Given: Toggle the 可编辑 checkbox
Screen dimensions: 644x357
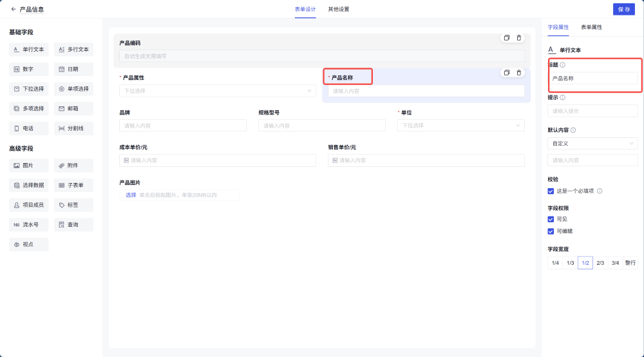Looking at the screenshot, I should pyautogui.click(x=551, y=231).
